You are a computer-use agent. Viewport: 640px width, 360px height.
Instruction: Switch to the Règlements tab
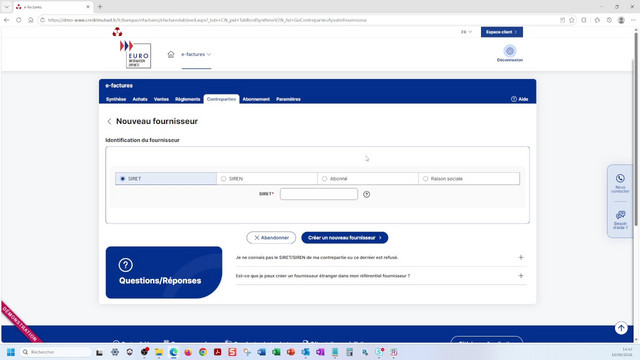(x=187, y=99)
